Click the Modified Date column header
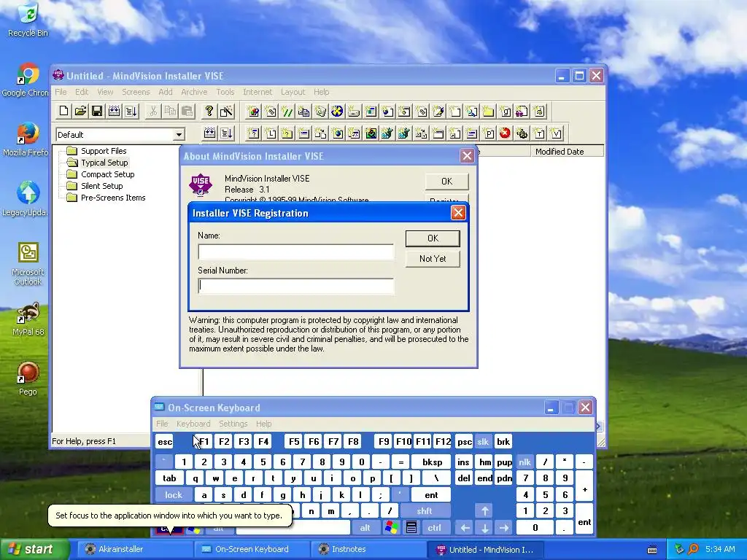The width and height of the screenshot is (747, 560). pos(566,152)
